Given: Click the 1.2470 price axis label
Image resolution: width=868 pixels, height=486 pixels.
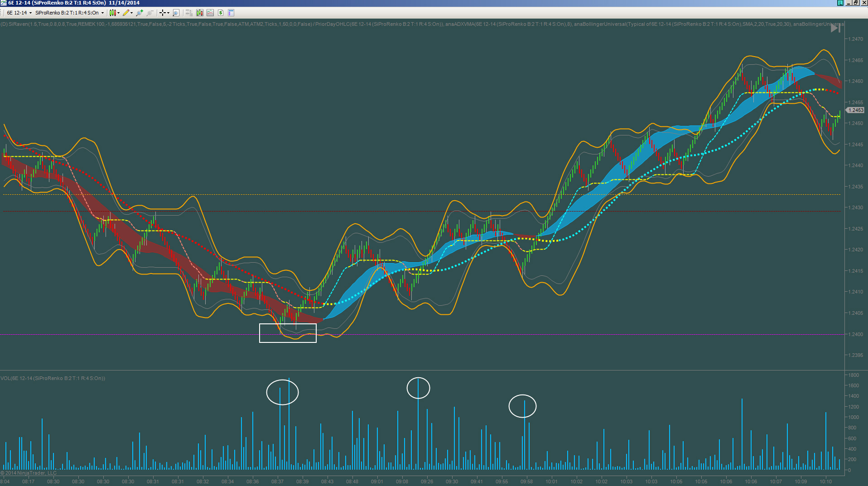Looking at the screenshot, I should point(856,39).
